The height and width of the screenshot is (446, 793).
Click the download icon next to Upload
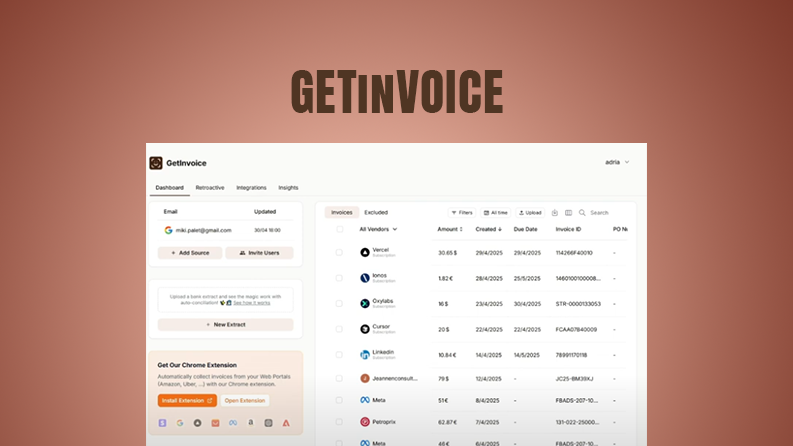pyautogui.click(x=555, y=213)
